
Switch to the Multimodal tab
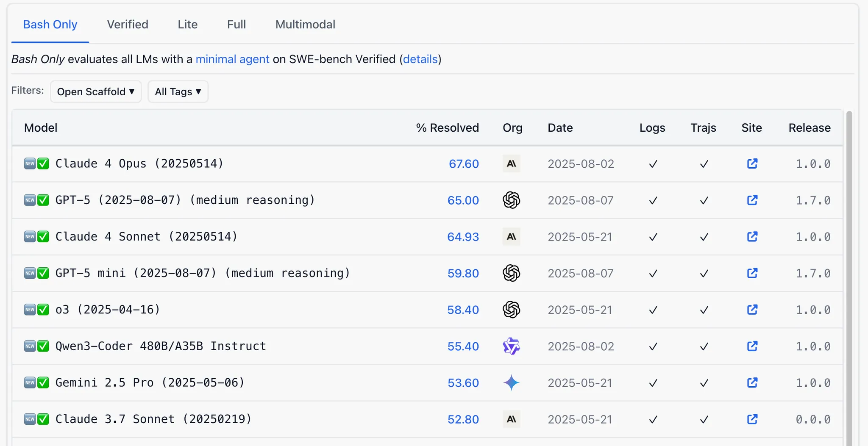tap(305, 25)
